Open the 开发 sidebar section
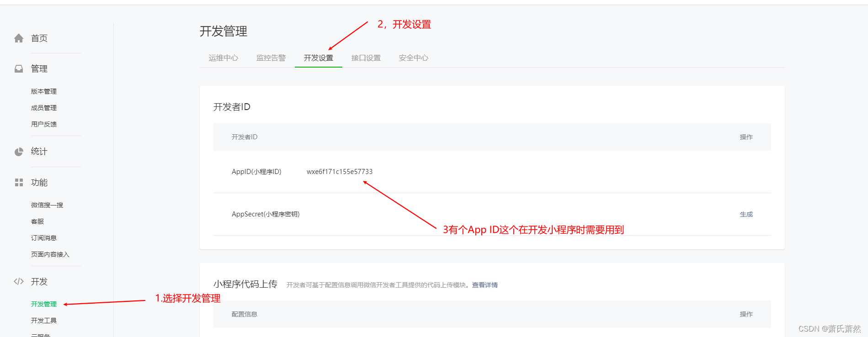 coord(39,282)
